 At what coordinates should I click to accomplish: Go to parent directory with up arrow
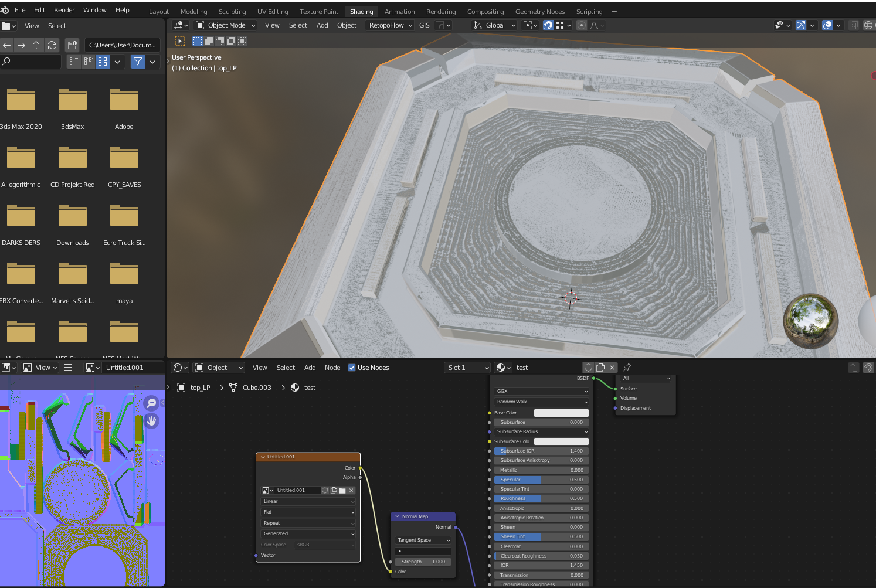37,45
